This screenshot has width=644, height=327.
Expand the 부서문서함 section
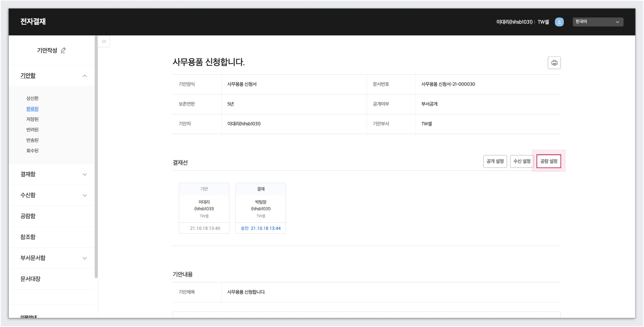pos(84,258)
